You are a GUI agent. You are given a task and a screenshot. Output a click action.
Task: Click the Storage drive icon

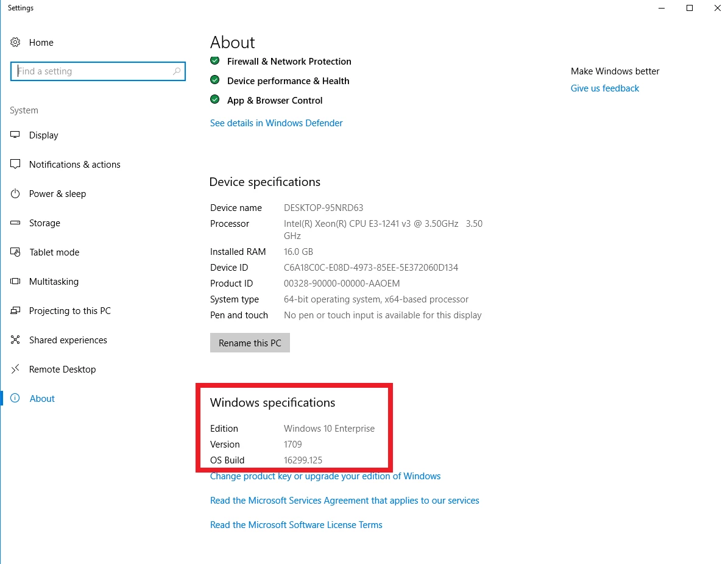point(15,223)
